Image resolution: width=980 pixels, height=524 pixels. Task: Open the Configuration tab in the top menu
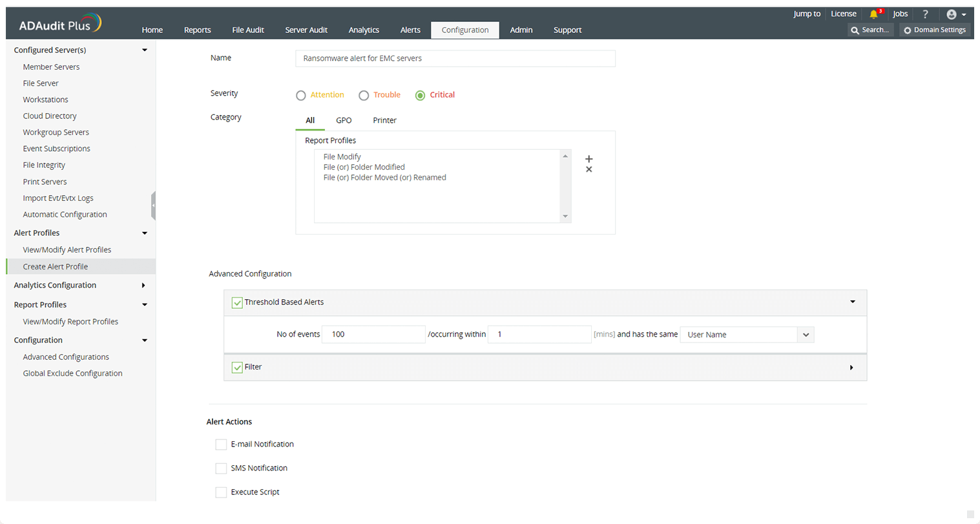(x=465, y=30)
